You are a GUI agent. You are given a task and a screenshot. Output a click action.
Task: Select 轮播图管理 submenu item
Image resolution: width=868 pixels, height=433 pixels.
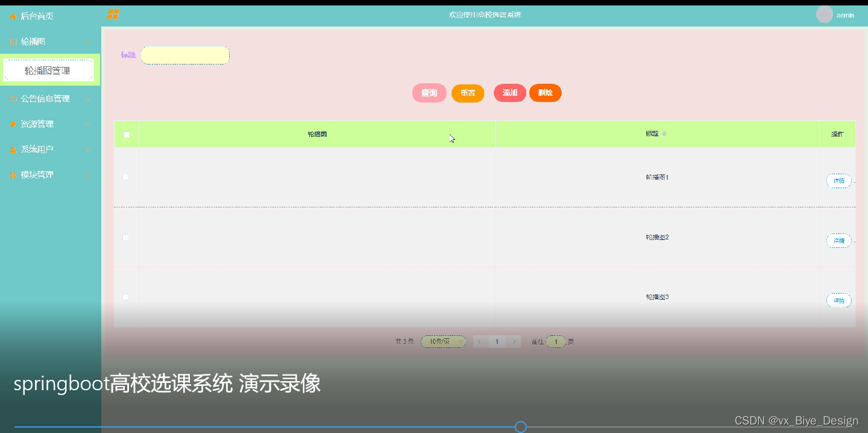point(48,71)
